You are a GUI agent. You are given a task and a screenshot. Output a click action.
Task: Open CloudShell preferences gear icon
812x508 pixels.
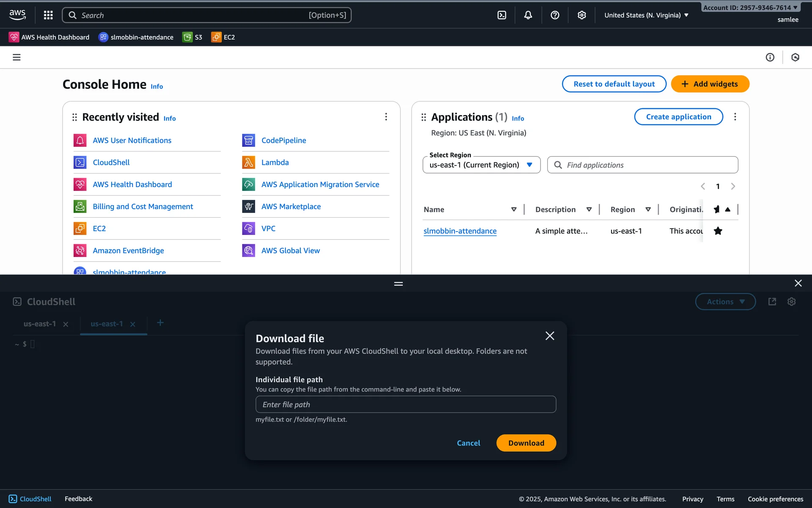(791, 301)
